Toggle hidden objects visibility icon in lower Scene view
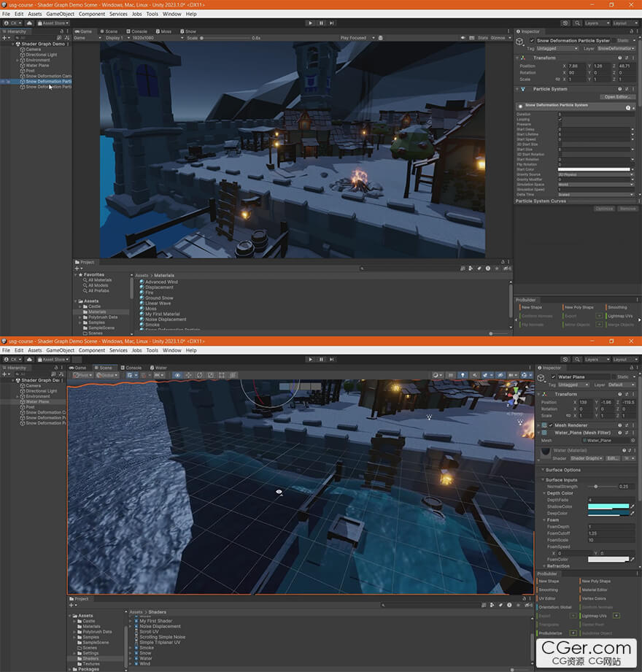Viewport: 642px width, 672px height. tap(500, 375)
